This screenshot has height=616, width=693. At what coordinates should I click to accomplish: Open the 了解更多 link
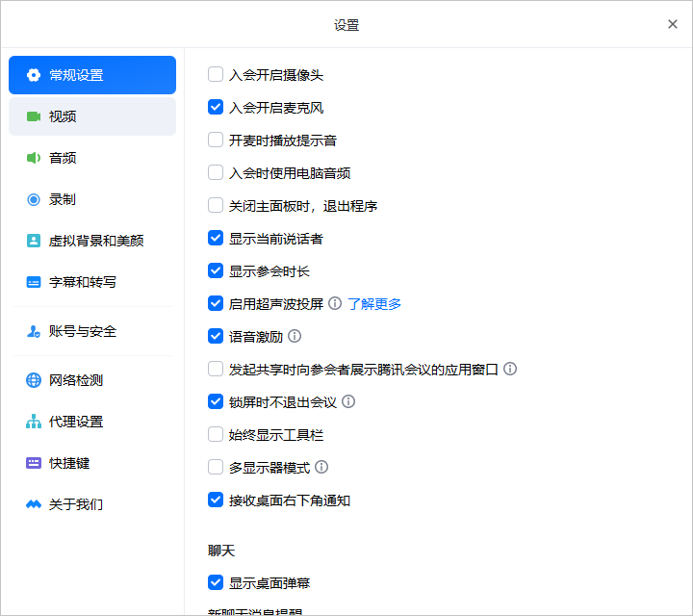point(374,303)
